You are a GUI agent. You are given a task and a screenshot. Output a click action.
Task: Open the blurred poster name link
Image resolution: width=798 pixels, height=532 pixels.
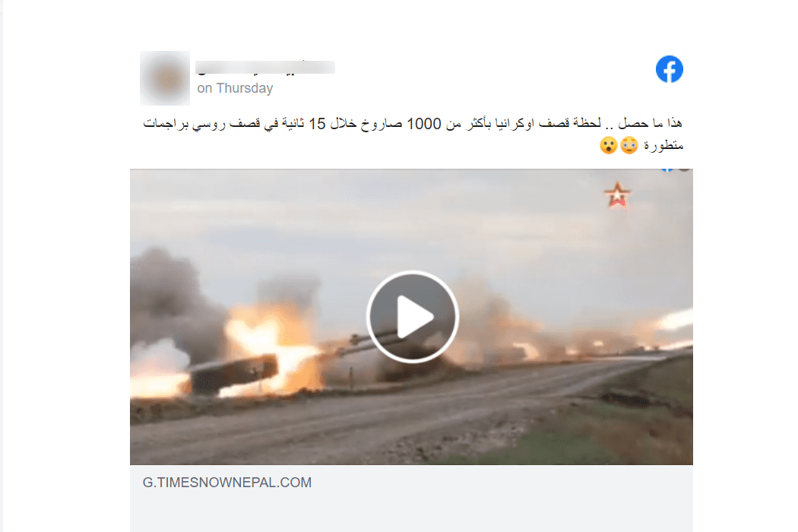point(265,67)
